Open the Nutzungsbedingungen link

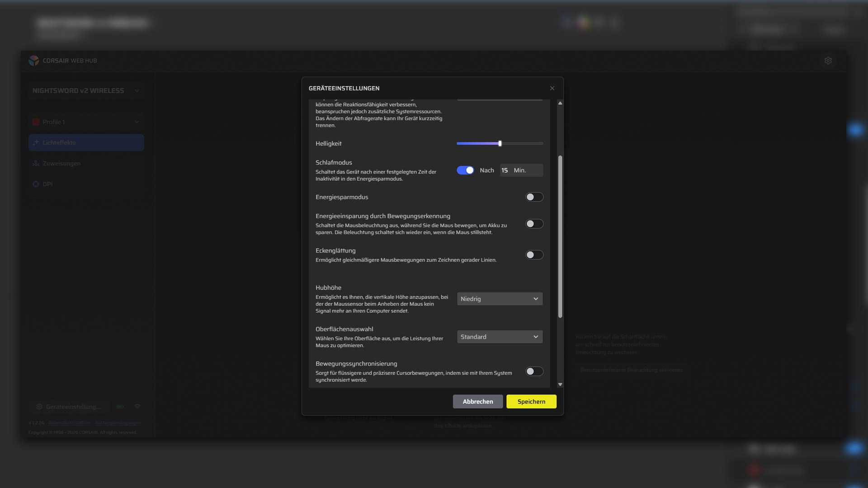(118, 423)
